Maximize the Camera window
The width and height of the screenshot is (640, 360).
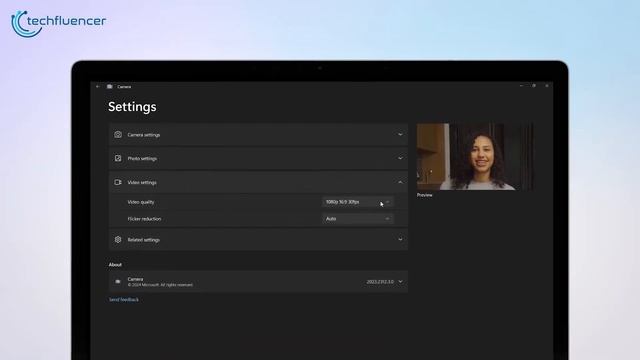(x=534, y=86)
